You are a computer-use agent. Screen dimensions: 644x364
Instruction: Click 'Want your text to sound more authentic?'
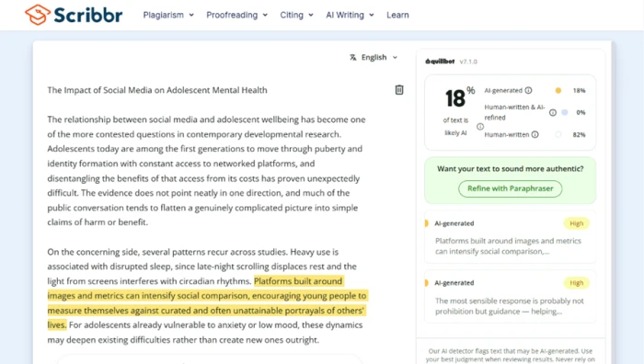[510, 168]
